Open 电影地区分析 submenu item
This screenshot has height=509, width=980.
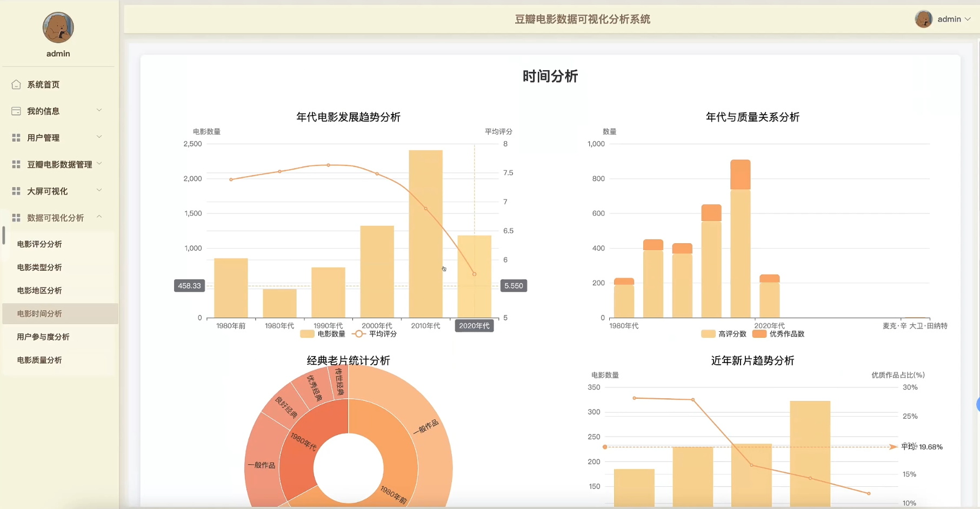click(x=59, y=291)
